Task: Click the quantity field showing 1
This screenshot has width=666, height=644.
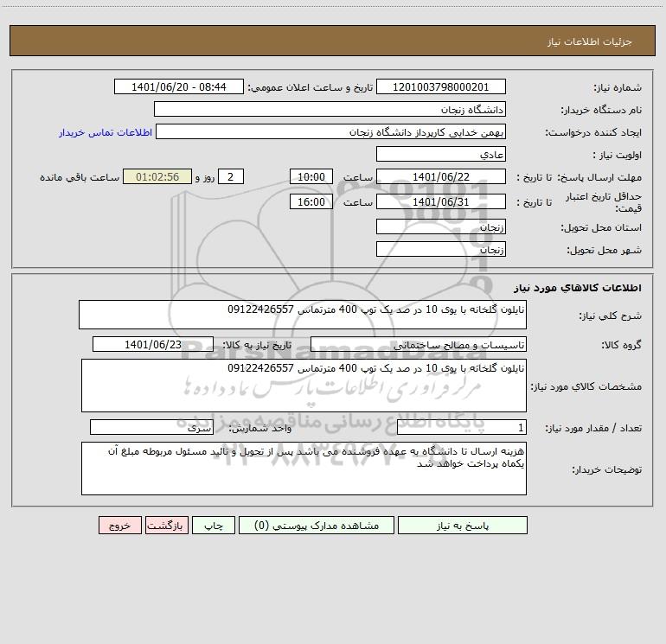Action: pos(462,428)
